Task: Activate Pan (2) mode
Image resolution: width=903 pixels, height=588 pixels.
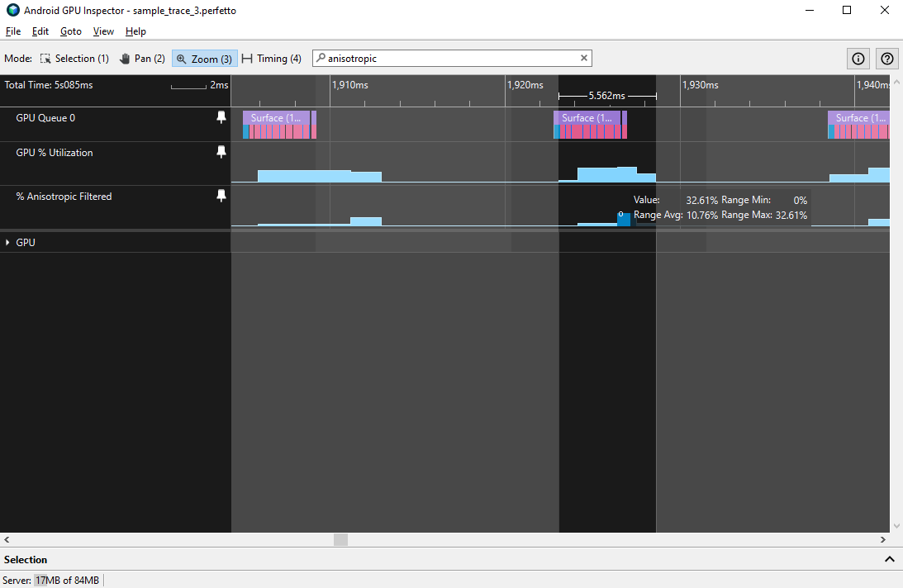Action: click(x=142, y=59)
